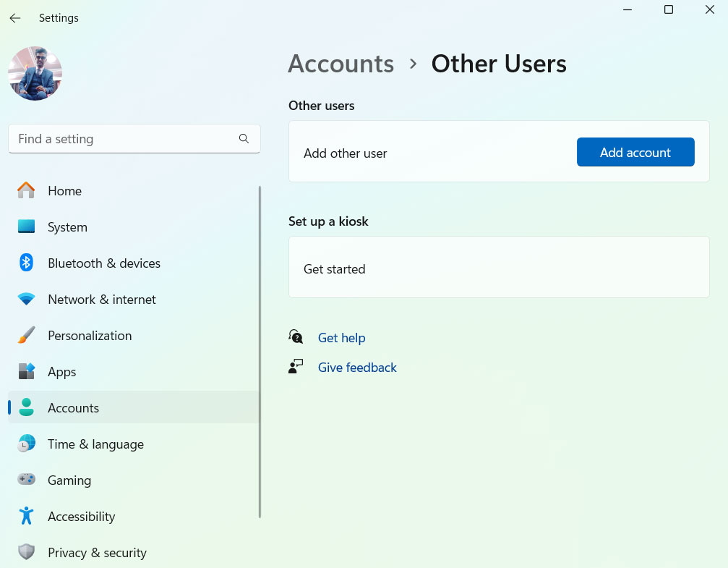Click the System monitor icon

tap(26, 226)
